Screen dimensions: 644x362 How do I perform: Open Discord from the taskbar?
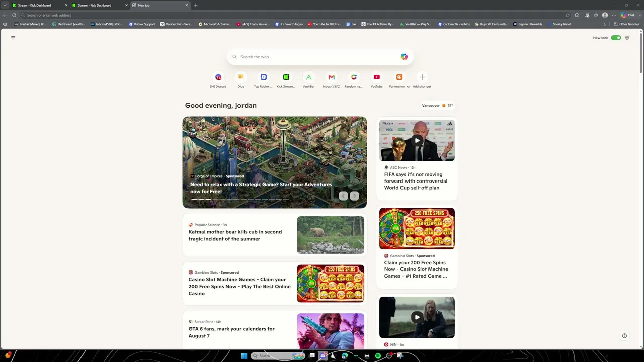pos(323,356)
